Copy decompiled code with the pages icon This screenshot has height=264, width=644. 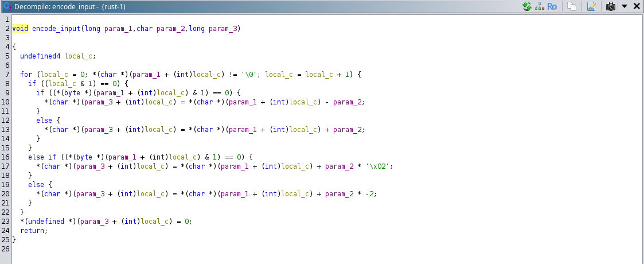click(x=572, y=6)
